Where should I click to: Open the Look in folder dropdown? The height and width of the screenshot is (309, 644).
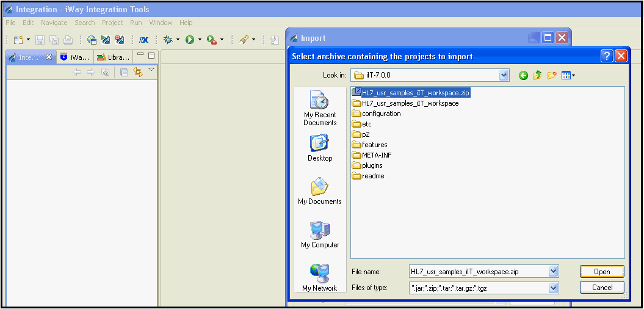coord(504,75)
